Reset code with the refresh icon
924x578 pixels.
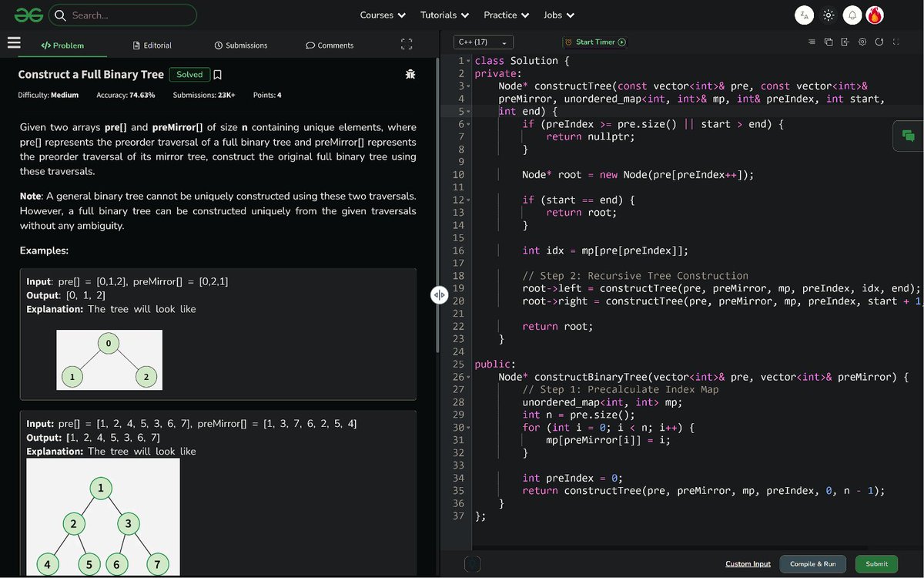[879, 42]
